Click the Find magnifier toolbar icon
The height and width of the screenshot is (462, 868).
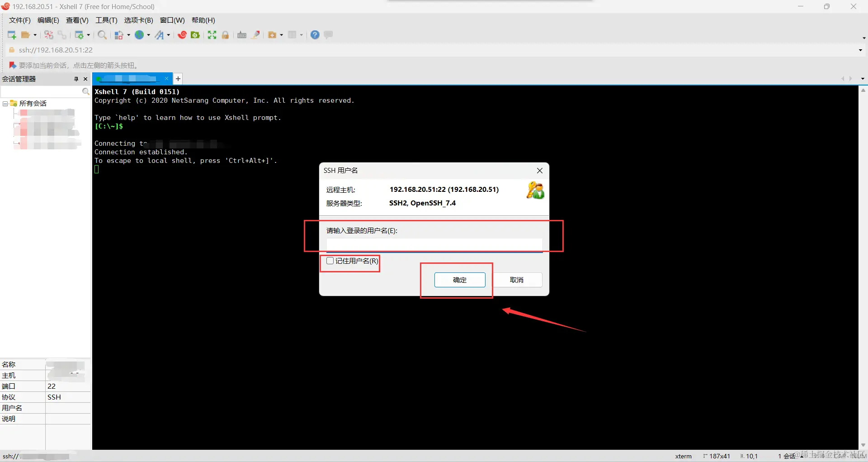point(103,35)
